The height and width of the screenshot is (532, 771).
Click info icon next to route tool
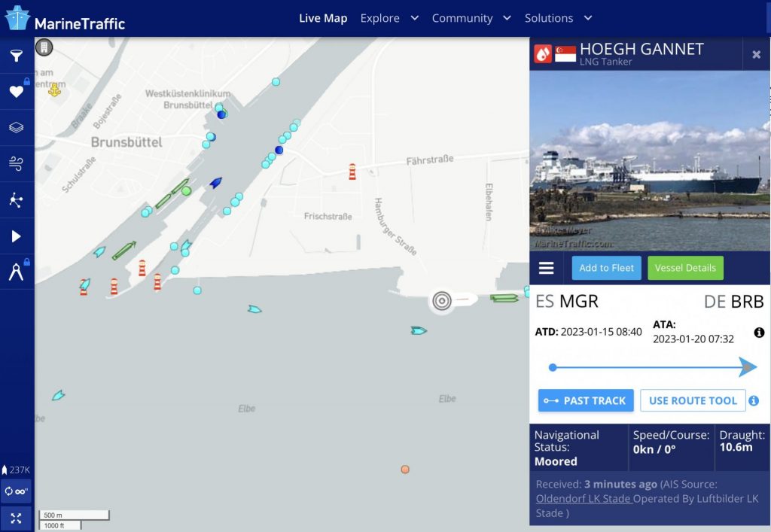(x=754, y=401)
